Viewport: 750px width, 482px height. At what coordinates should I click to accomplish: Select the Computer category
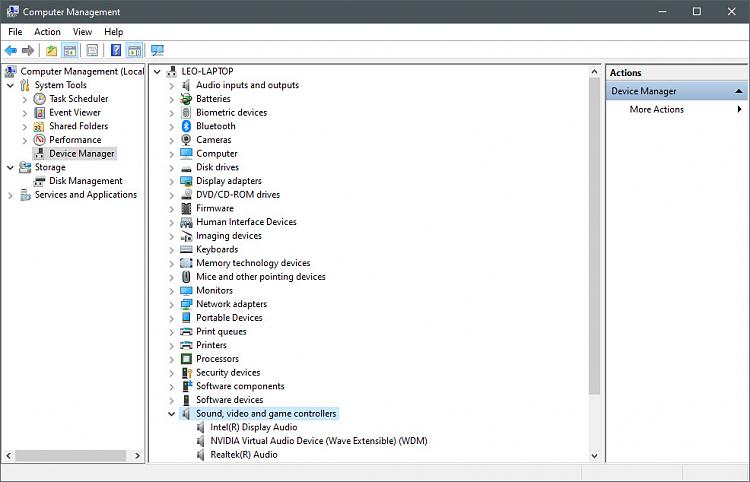(217, 153)
